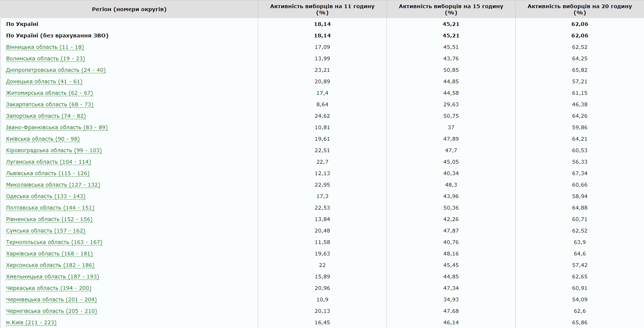
Task: Open Чернівецька область (201 - 204) link
Action: (51, 299)
